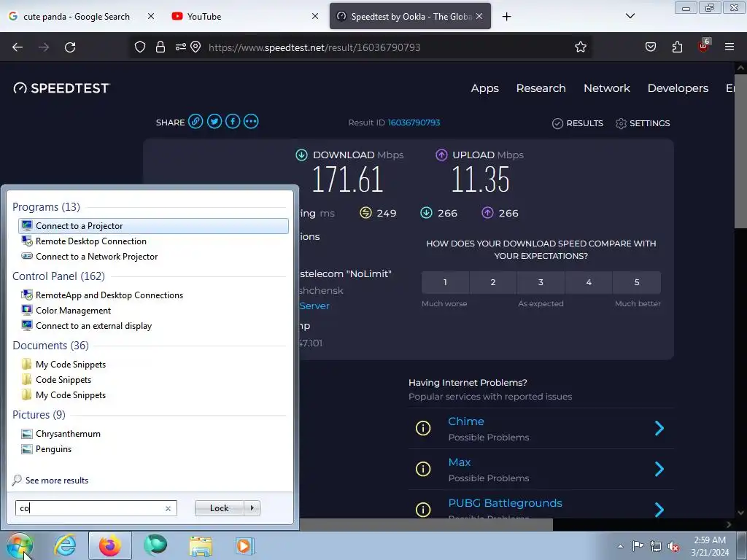Rate download speed 3 As expected
747x560 pixels.
[541, 282]
